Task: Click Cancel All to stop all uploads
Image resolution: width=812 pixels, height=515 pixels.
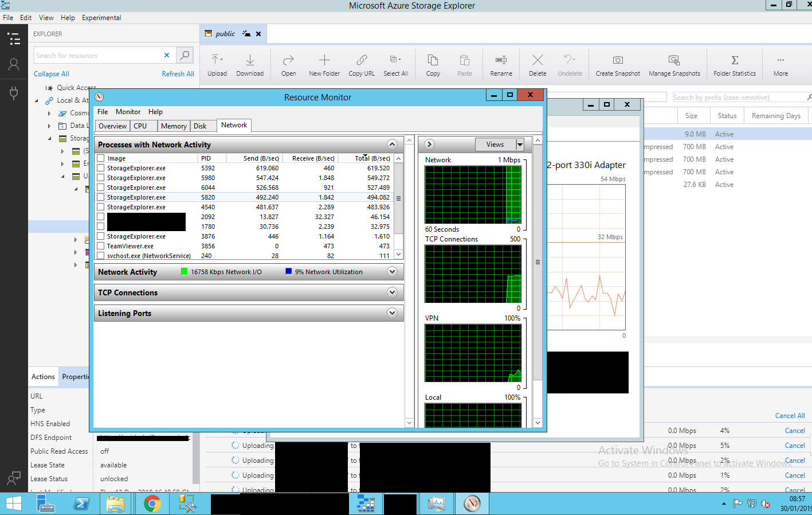Action: pyautogui.click(x=790, y=415)
